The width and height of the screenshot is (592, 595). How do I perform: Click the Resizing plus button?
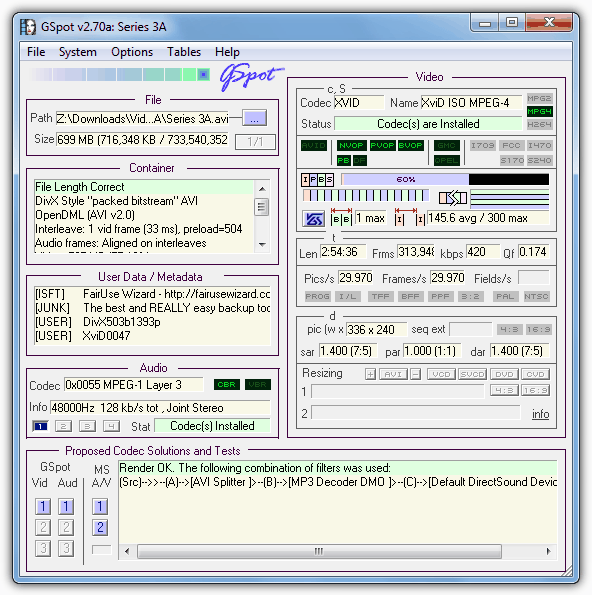coord(370,374)
